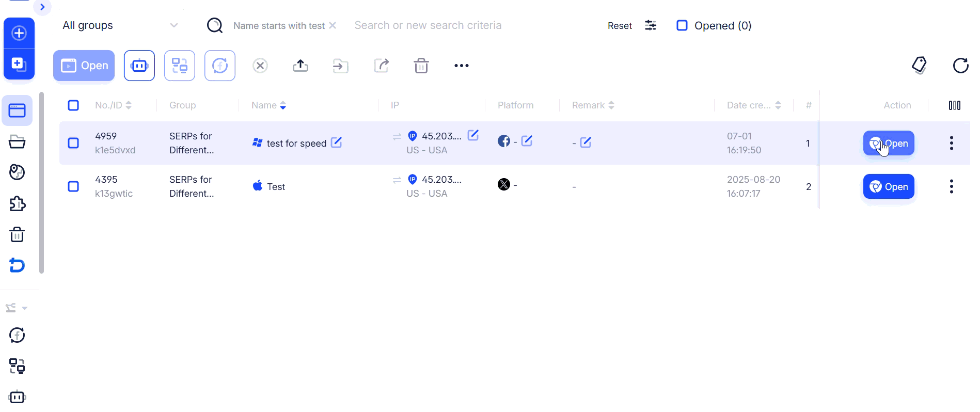Open the more options ellipsis in toolbar
This screenshot has width=980, height=412.
pos(462,66)
